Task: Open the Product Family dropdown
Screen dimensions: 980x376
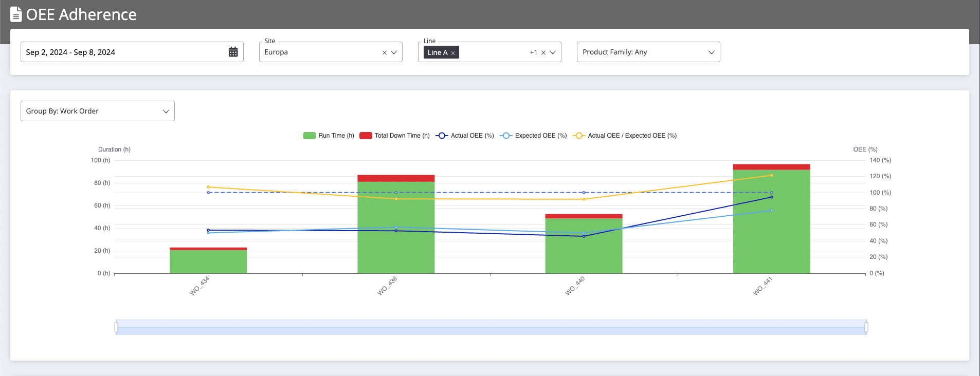Action: pos(648,52)
